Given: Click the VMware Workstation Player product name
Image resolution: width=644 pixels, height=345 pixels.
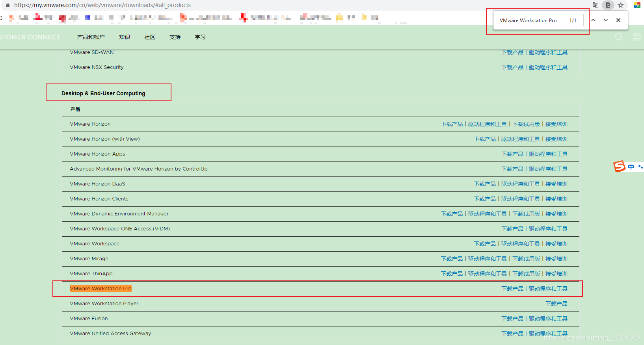Looking at the screenshot, I should point(104,304).
